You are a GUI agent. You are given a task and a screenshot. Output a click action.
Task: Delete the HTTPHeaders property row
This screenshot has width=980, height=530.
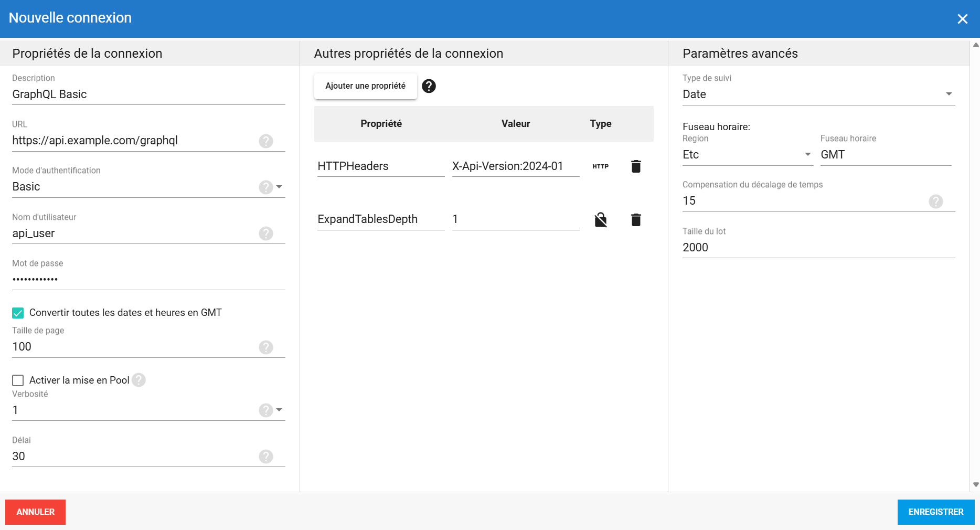point(636,166)
